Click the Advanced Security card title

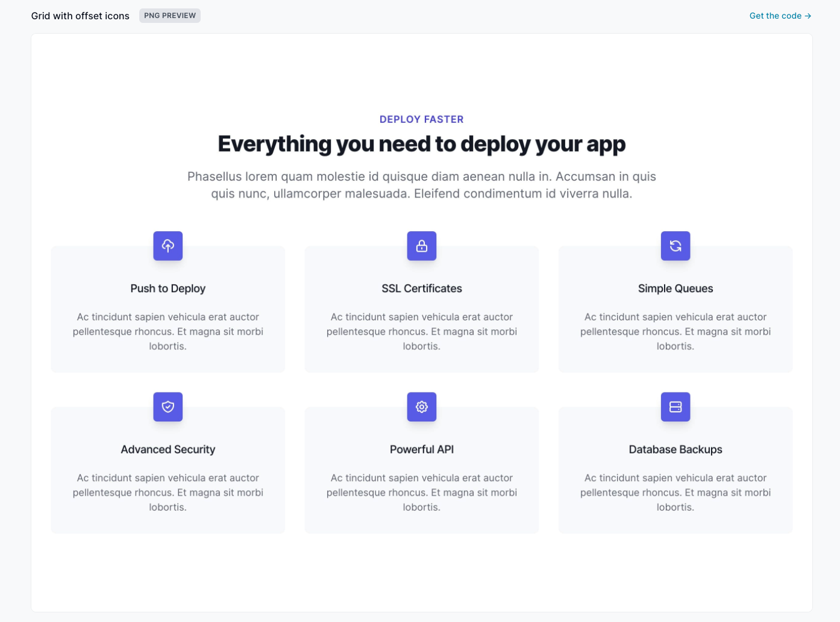click(168, 449)
